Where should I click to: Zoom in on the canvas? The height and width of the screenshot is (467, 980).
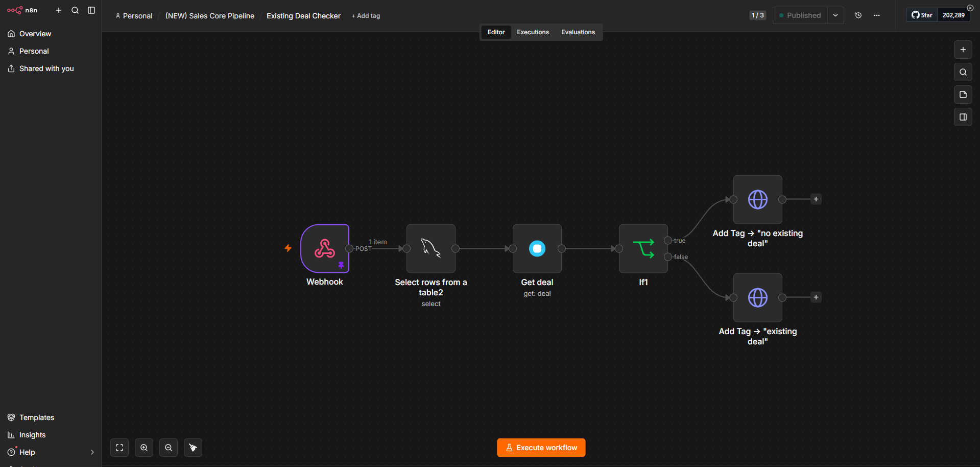point(144,448)
